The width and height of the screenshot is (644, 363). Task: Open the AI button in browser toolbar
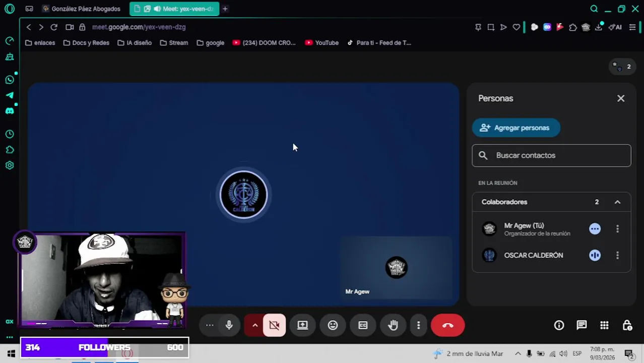tap(615, 27)
